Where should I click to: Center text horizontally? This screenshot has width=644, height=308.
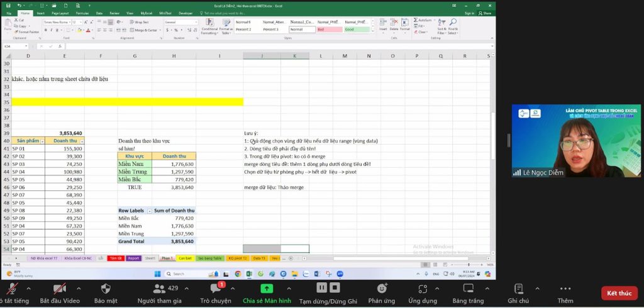tap(105, 30)
